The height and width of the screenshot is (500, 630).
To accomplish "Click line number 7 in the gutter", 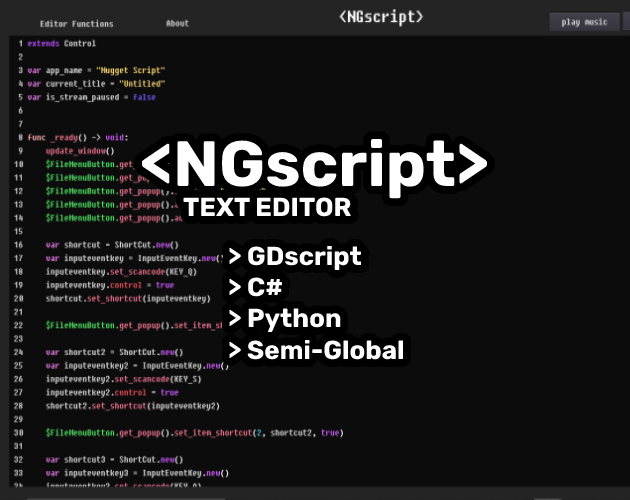I will click(x=20, y=124).
